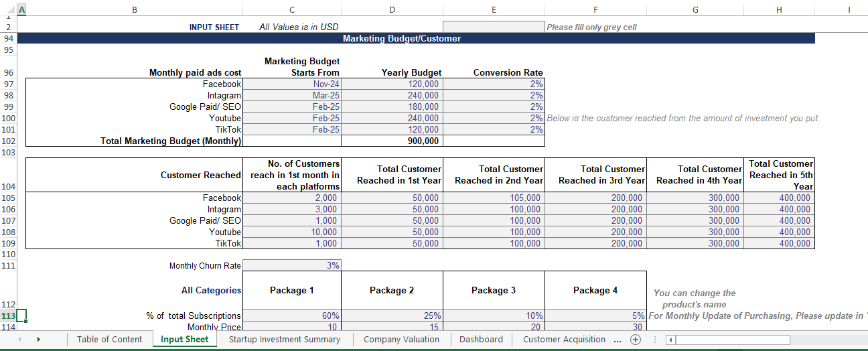Select the Customer Reached label cell
The width and height of the screenshot is (868, 351).
(x=201, y=175)
